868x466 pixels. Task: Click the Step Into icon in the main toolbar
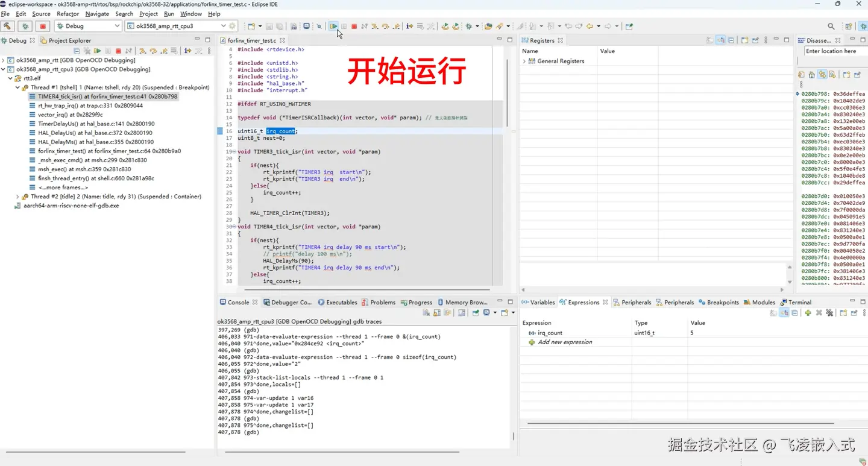374,26
